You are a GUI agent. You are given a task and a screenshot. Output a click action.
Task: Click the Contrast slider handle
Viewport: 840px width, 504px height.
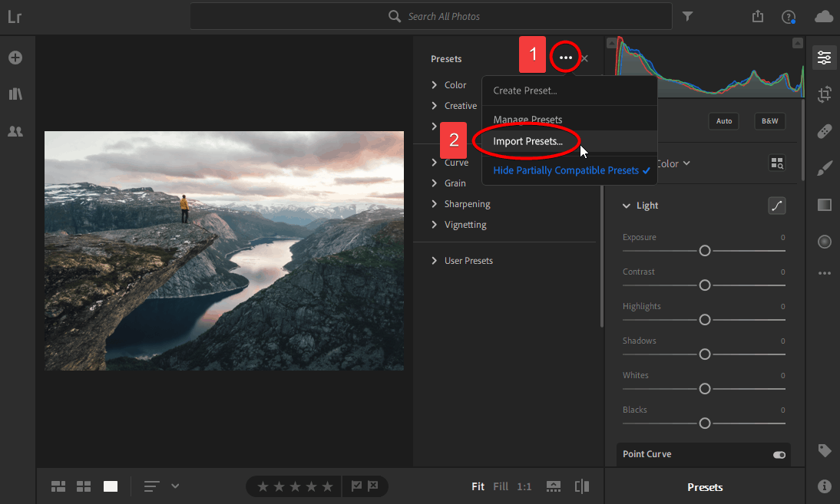(704, 285)
